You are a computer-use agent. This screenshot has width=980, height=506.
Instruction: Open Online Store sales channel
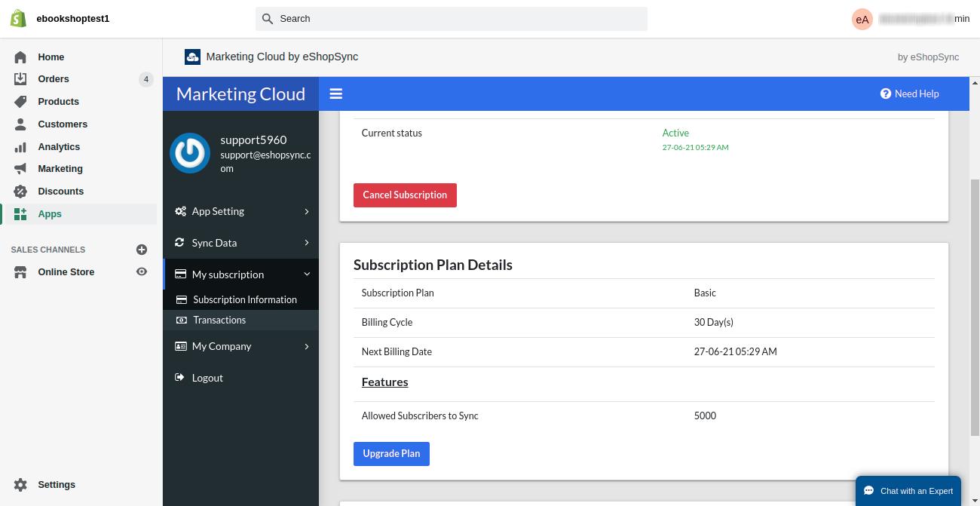click(66, 272)
